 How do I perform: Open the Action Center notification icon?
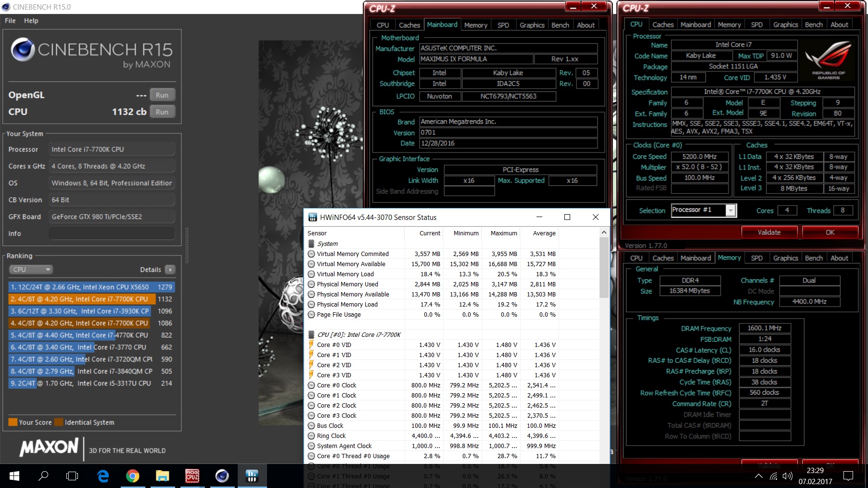click(848, 476)
